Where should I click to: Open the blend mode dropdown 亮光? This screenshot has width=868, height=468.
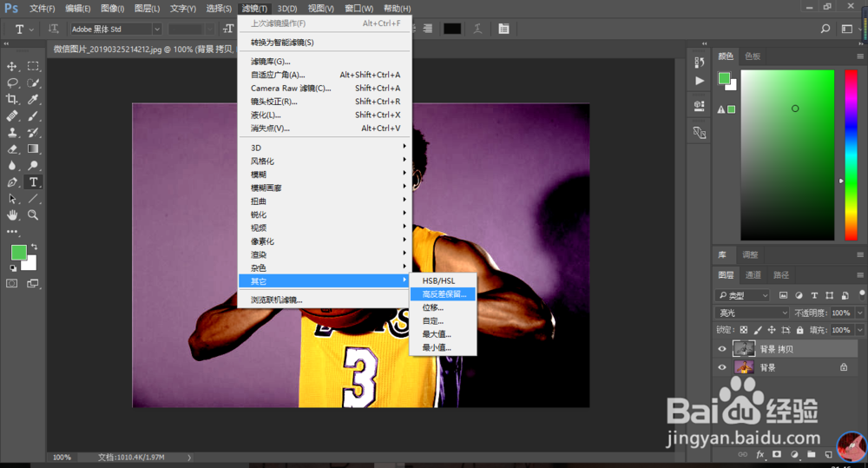click(753, 313)
